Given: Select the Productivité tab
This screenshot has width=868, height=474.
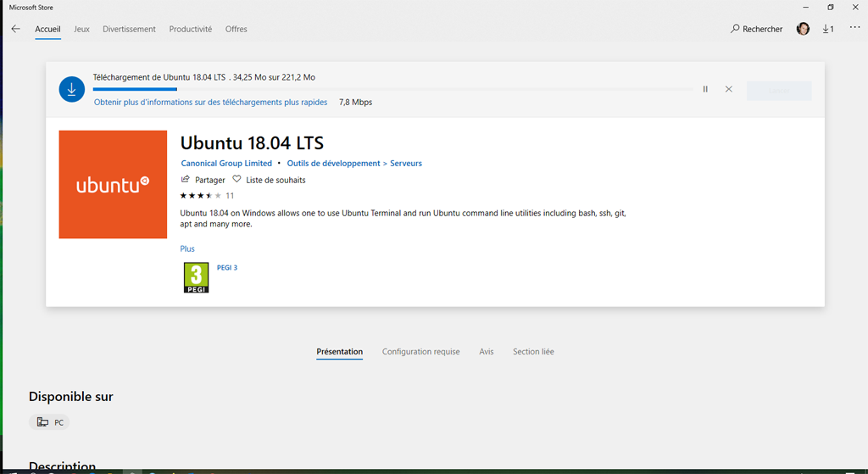Looking at the screenshot, I should coord(191,29).
